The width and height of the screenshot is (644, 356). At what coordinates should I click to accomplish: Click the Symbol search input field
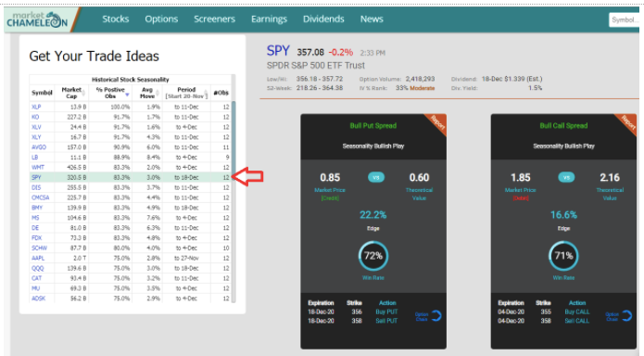625,19
